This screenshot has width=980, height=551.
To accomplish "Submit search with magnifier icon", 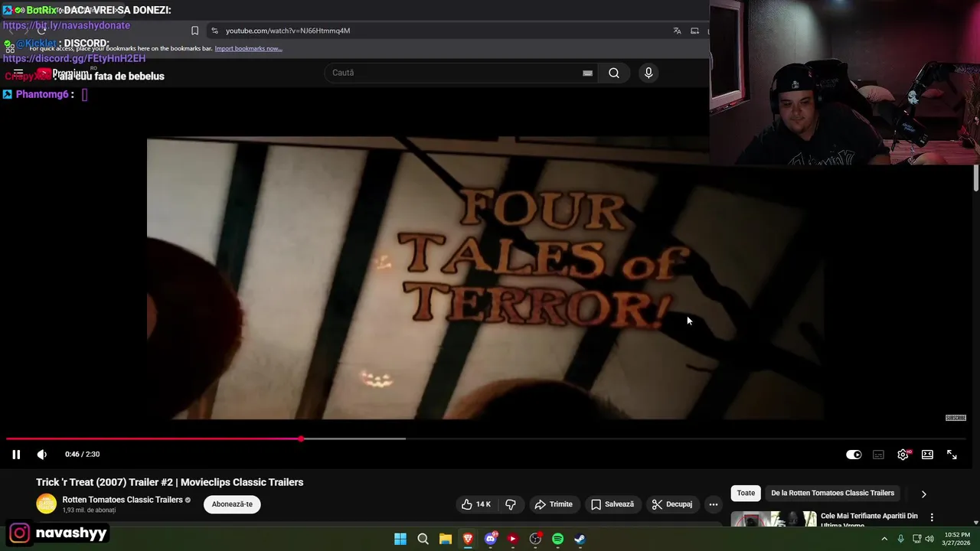I will coord(614,73).
